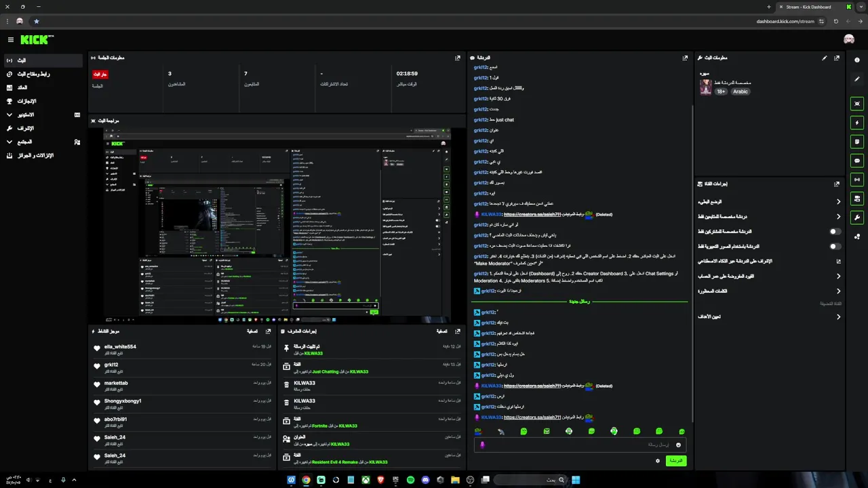Toggle the wrench moderation panel icon
The image size is (868, 488).
tap(857, 218)
